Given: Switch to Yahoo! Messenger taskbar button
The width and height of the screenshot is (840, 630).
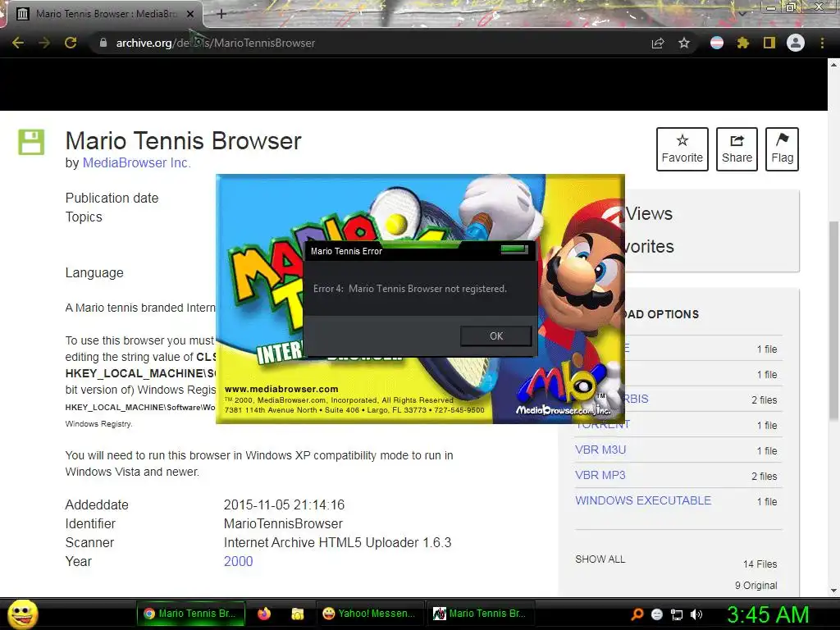Looking at the screenshot, I should (x=370, y=614).
